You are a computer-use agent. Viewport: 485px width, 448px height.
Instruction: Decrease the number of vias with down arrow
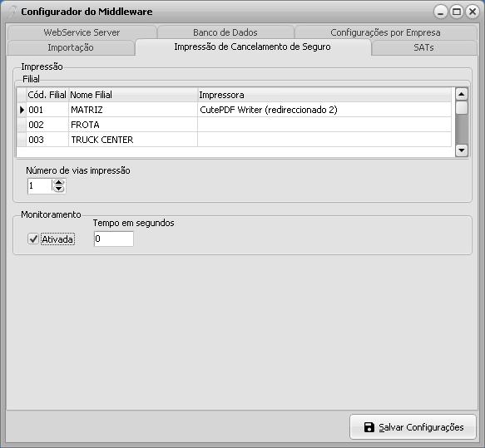59,189
